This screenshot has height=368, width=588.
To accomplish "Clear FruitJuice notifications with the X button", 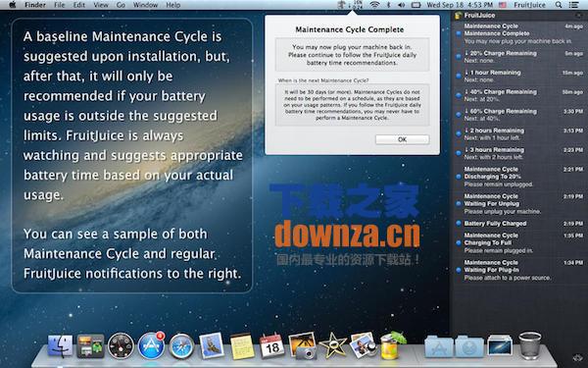I will [578, 16].
